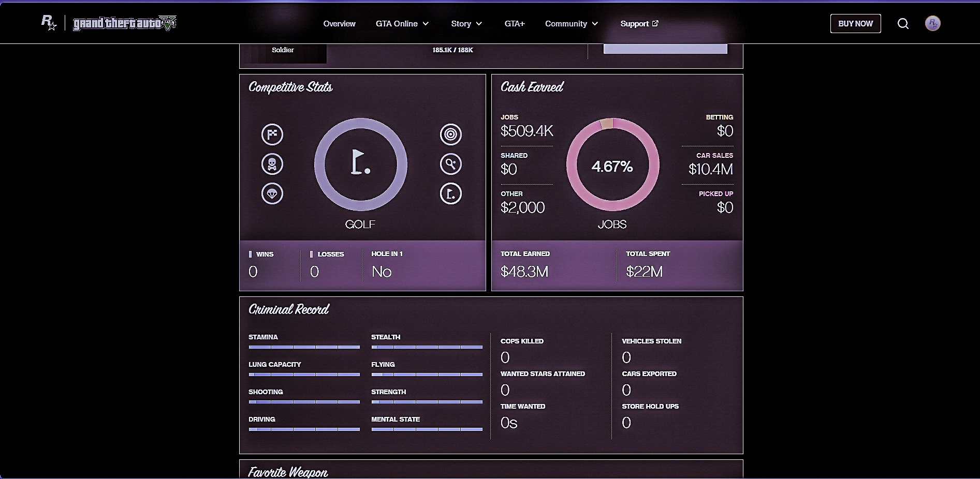
Task: Expand the Community dropdown menu
Action: pos(571,24)
